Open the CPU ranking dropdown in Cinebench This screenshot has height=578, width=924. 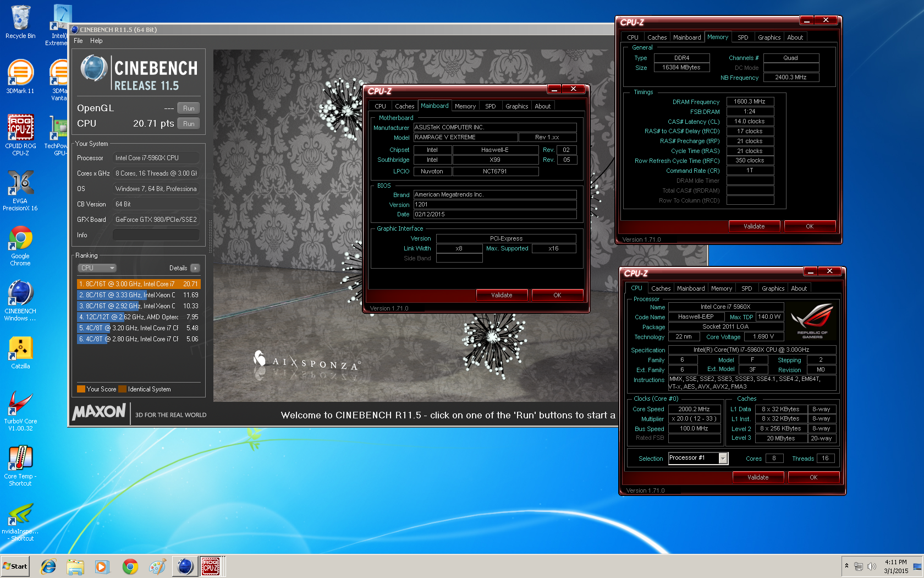pyautogui.click(x=97, y=268)
